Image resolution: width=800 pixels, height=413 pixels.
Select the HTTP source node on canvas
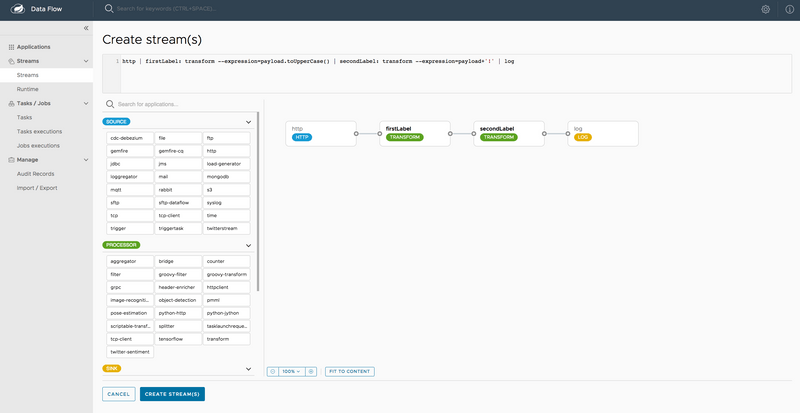point(320,134)
